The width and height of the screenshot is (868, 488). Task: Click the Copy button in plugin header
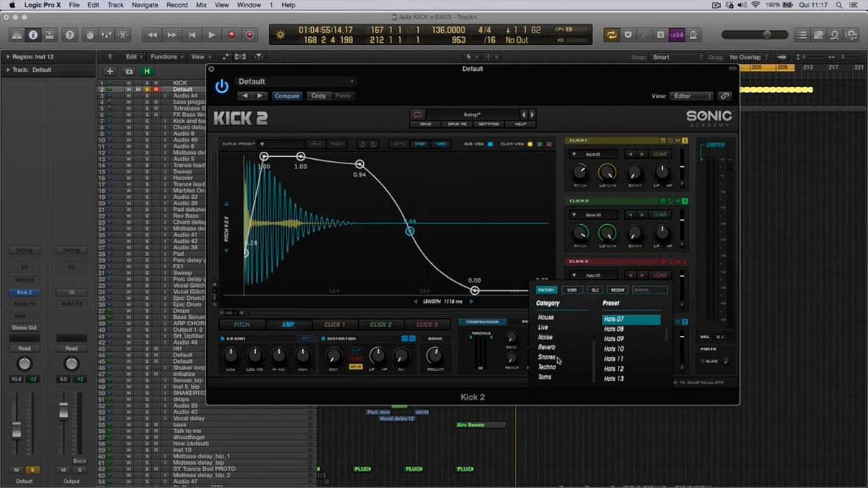coord(318,95)
